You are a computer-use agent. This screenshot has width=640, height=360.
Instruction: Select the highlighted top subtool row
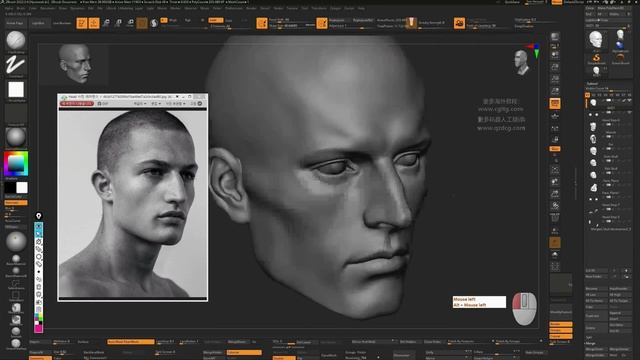point(609,103)
